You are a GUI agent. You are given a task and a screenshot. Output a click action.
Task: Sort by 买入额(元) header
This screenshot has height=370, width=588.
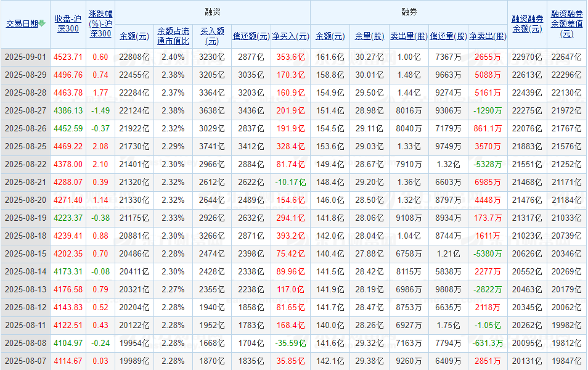(212, 36)
